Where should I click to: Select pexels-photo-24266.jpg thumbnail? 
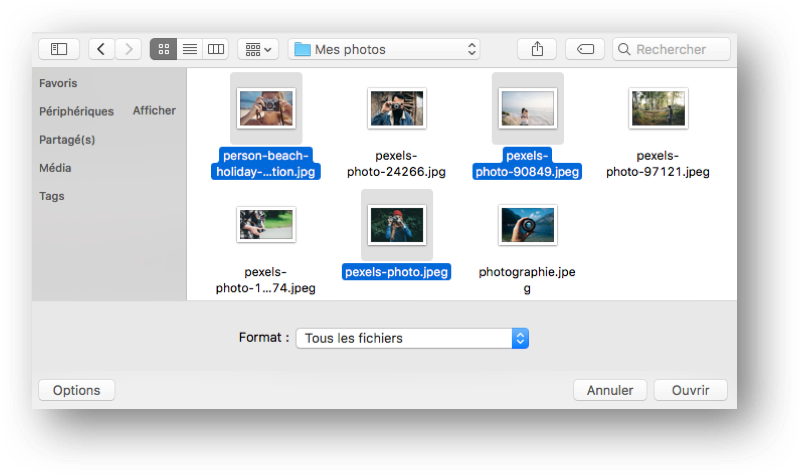[x=397, y=108]
